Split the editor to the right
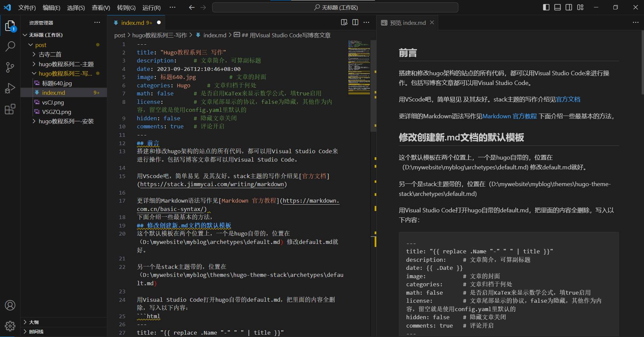The height and width of the screenshot is (337, 644). [355, 23]
